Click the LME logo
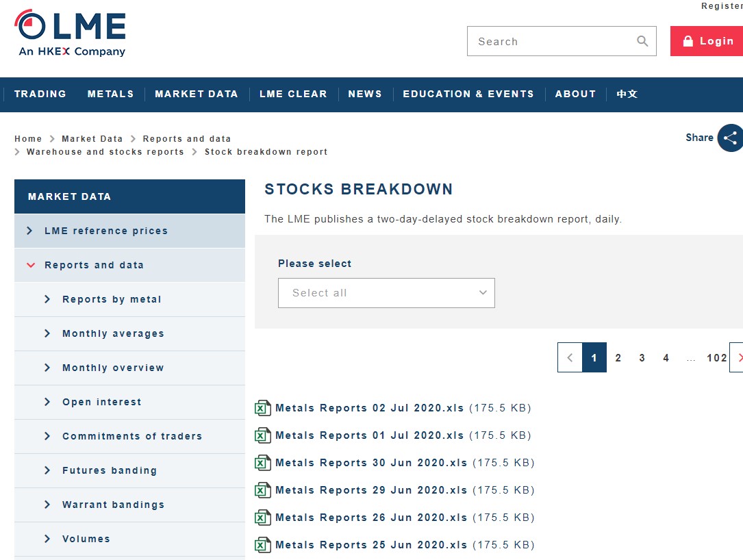Screen dimensions: 743x560 pyautogui.click(x=70, y=33)
